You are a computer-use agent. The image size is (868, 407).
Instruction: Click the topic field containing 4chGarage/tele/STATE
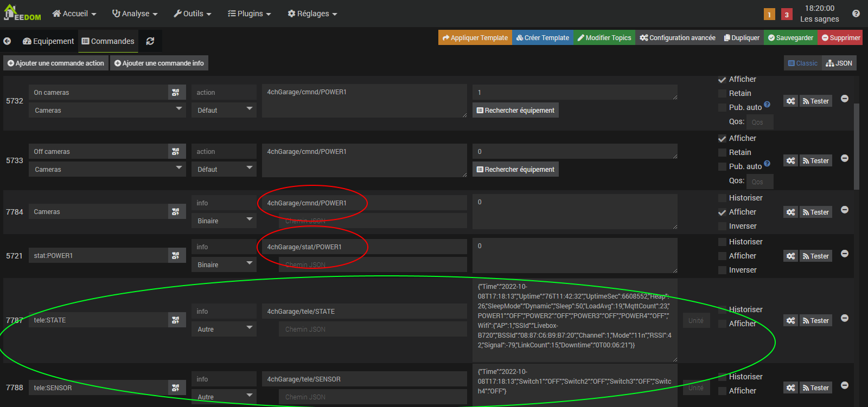click(x=364, y=312)
